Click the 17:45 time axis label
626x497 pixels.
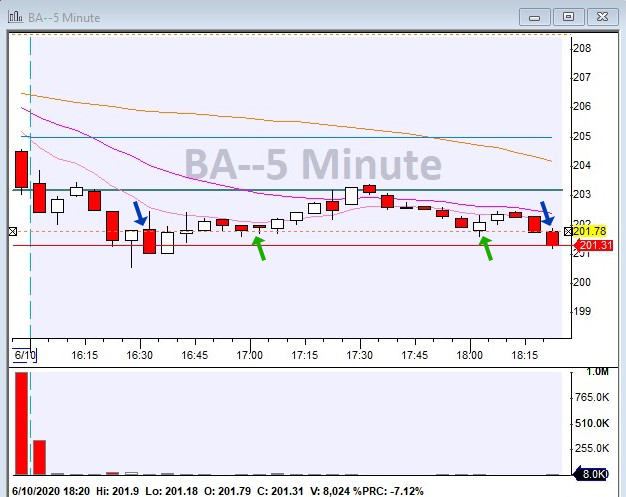415,355
